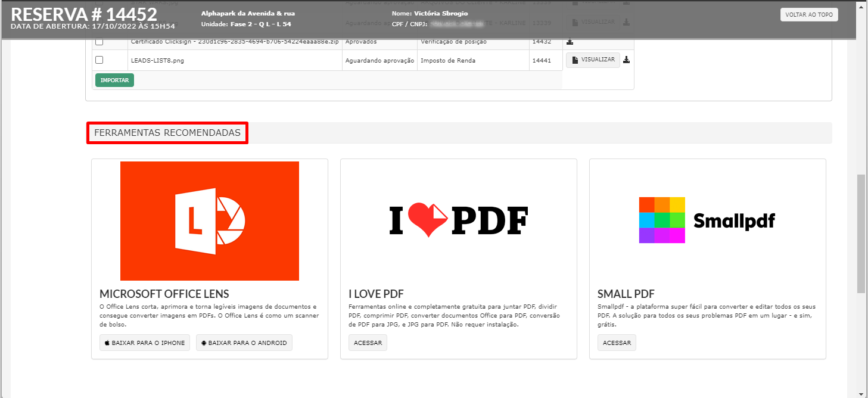Choose BAIXAR PARA O IPHONE
This screenshot has height=398, width=868.
145,343
